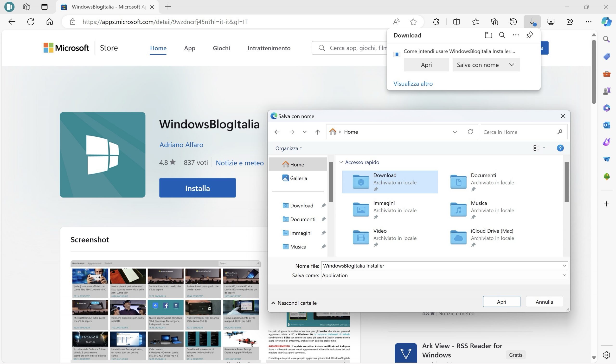Open the Visualizza altro link
Image resolution: width=616 pixels, height=364 pixels.
click(413, 84)
